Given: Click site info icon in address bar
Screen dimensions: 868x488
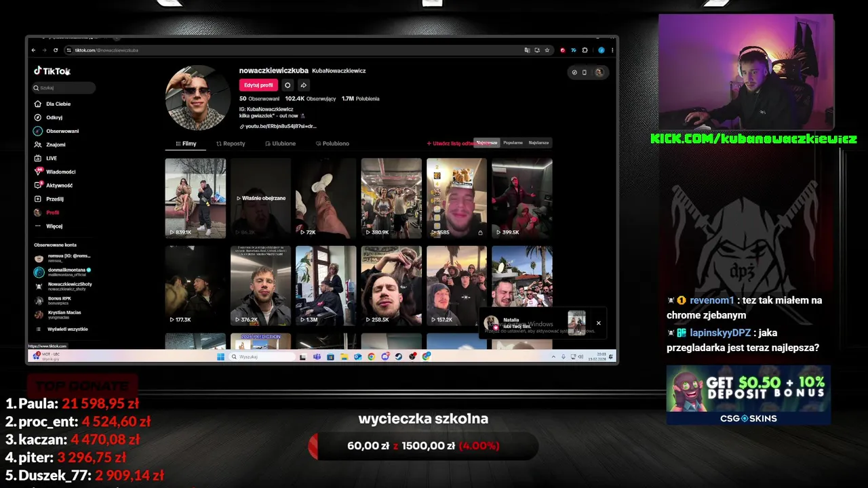Looking at the screenshot, I should pos(68,50).
